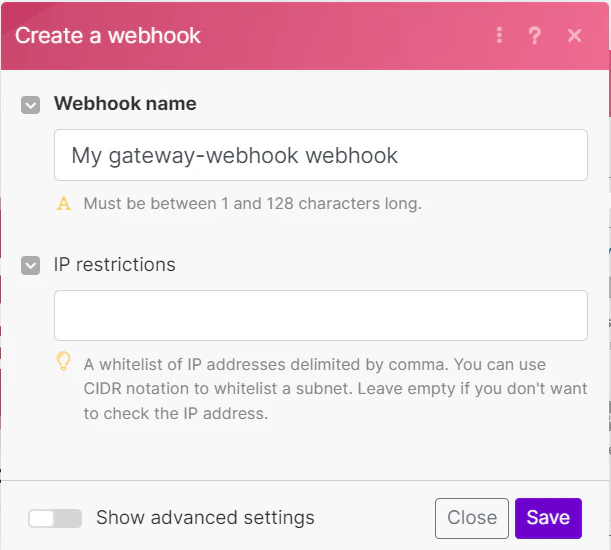Click the 'Must be between 1 and 128 characters long.' text
This screenshot has height=550, width=611.
pos(253,203)
